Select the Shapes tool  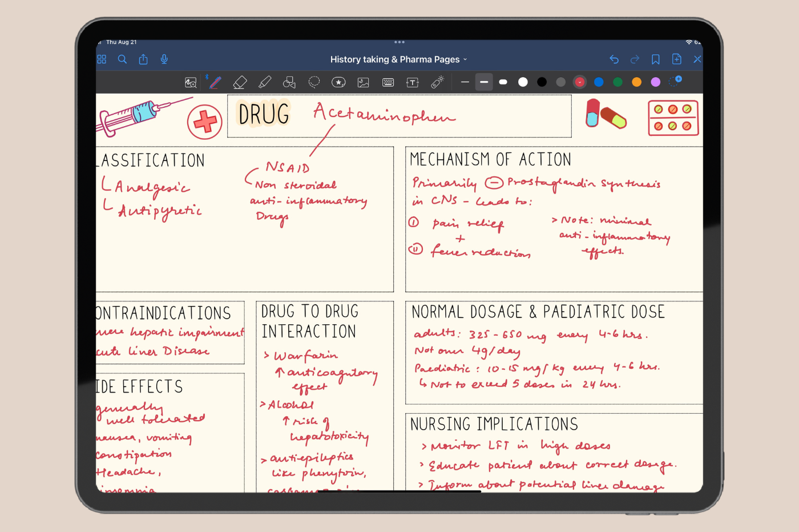289,83
